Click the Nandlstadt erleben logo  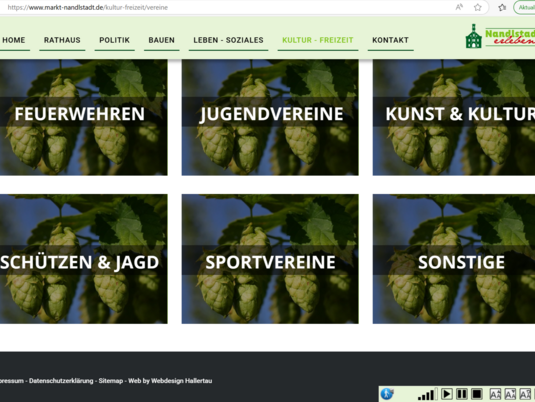tap(500, 36)
